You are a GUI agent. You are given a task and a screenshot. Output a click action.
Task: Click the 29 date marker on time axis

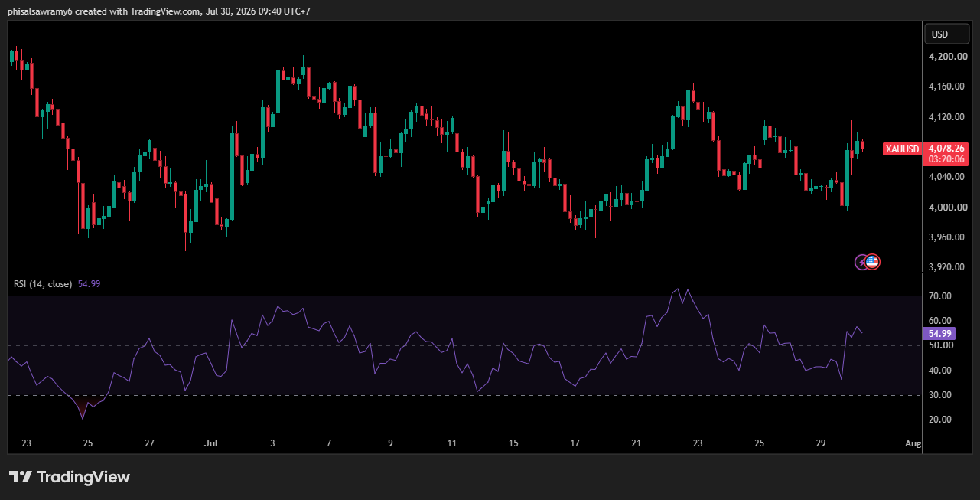click(x=821, y=443)
